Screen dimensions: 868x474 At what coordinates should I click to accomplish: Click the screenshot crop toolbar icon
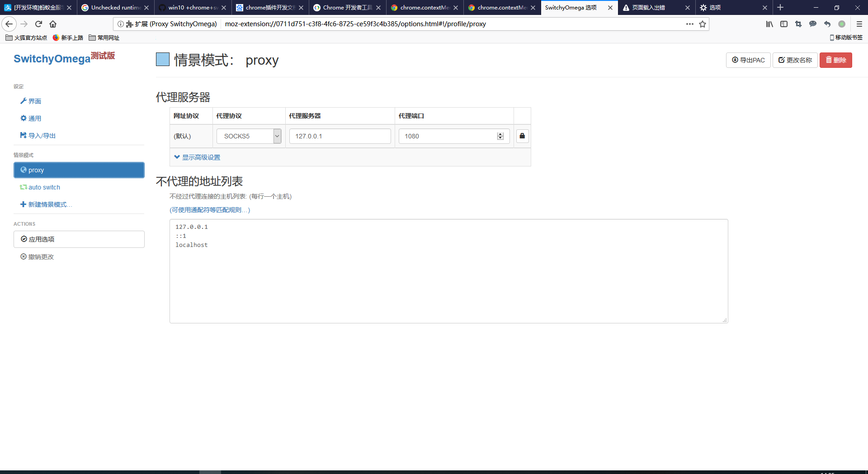(798, 24)
